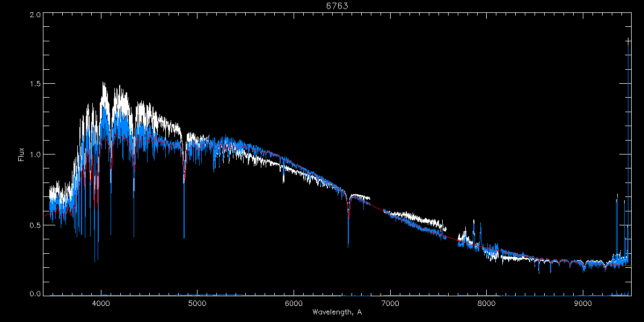The height and width of the screenshot is (322, 644).
Task: Click the x-axis tick label "4000"
Action: pos(101,304)
